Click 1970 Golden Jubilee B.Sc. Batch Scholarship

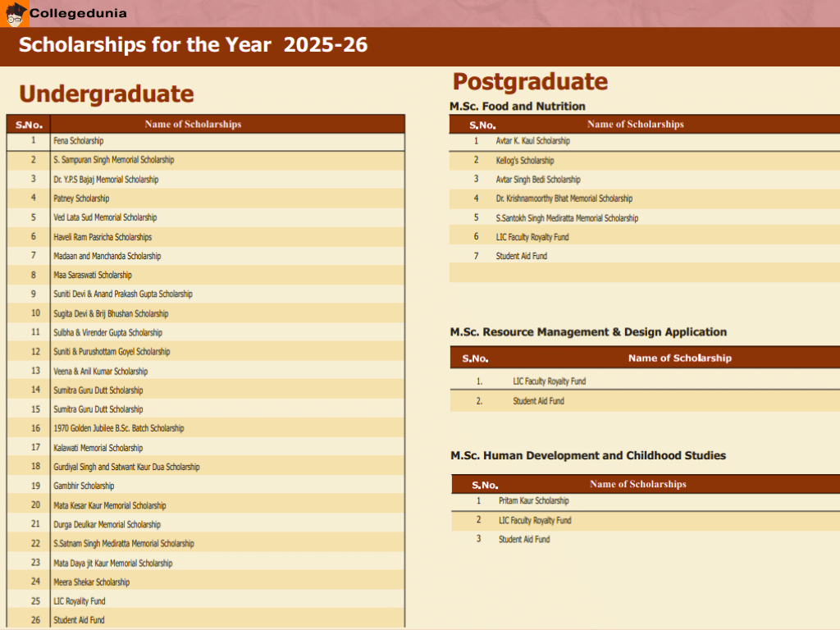(119, 428)
